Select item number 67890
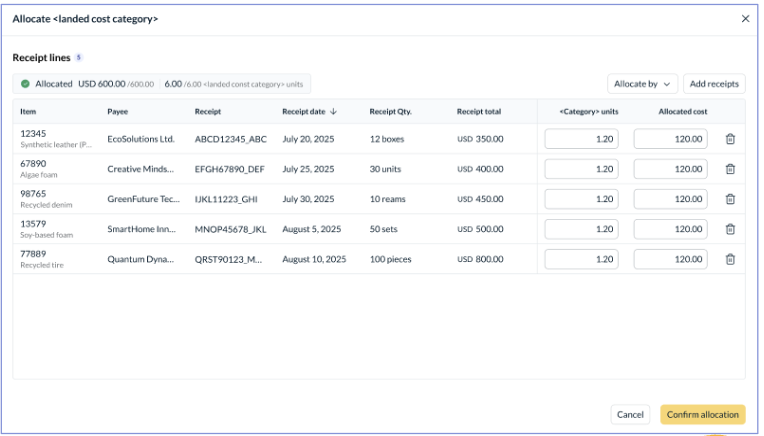This screenshot has width=764, height=436. tap(33, 164)
